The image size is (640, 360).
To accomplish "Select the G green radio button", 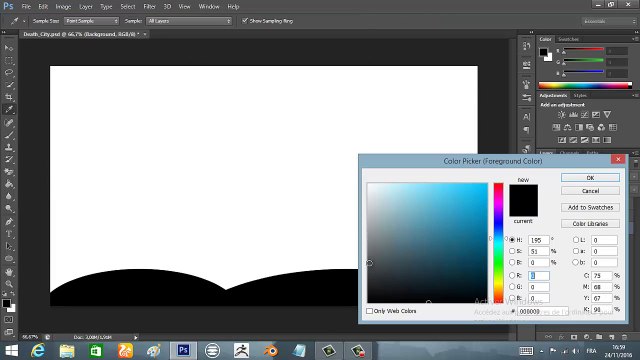I will (x=512, y=287).
